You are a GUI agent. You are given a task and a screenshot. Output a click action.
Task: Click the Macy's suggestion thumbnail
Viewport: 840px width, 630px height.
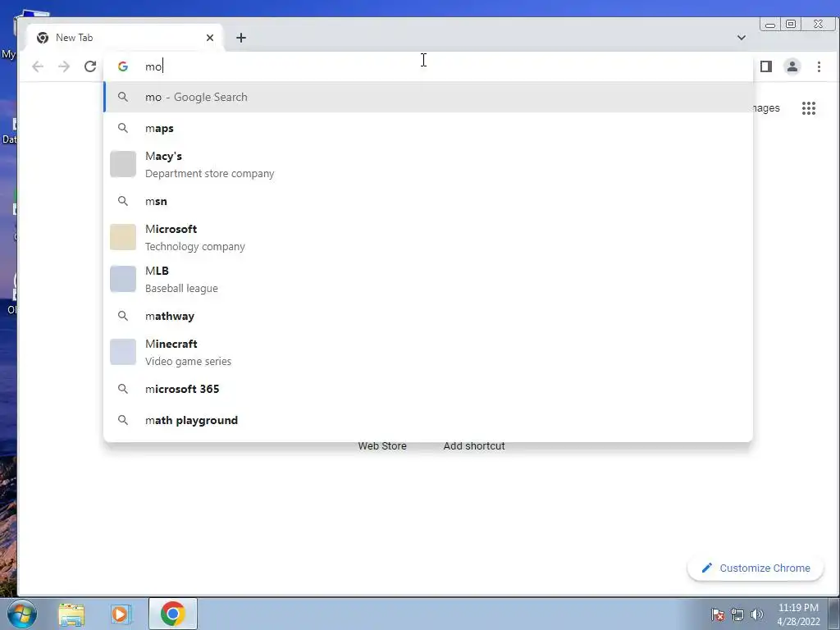coord(123,164)
